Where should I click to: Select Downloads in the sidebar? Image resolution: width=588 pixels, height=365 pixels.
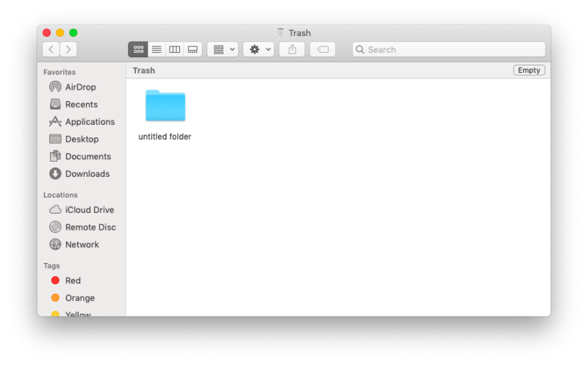87,174
